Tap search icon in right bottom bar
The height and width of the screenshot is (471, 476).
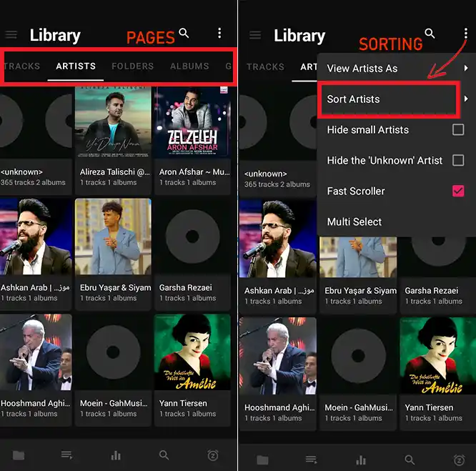click(x=410, y=460)
